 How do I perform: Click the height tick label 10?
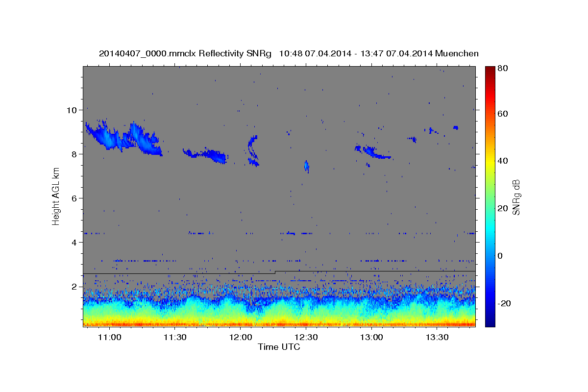click(x=72, y=110)
